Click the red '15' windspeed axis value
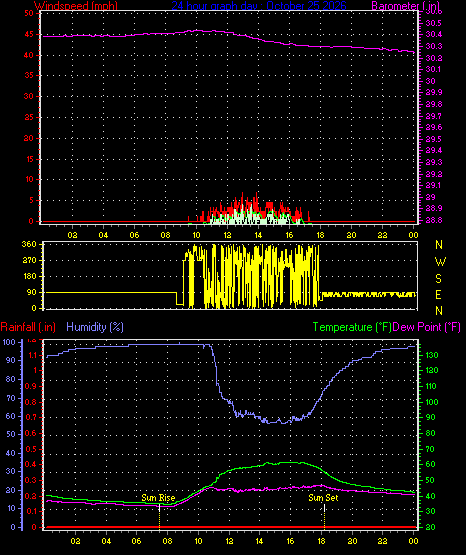This screenshot has height=555, width=466. coord(29,159)
